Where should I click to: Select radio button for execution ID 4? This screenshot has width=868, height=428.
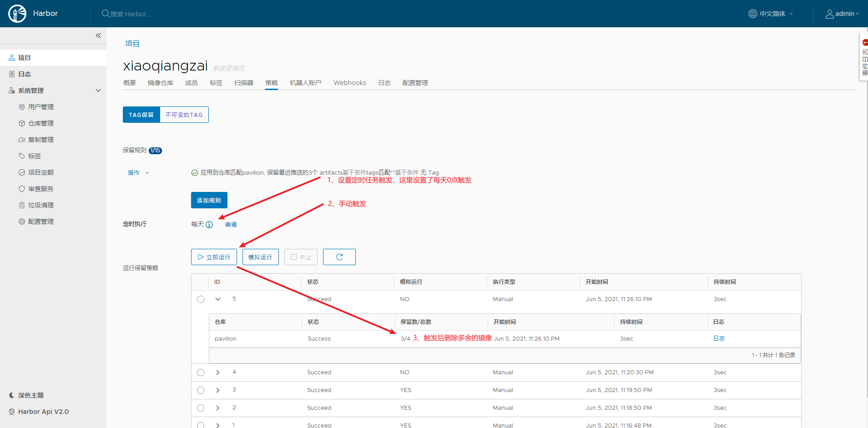[201, 373]
